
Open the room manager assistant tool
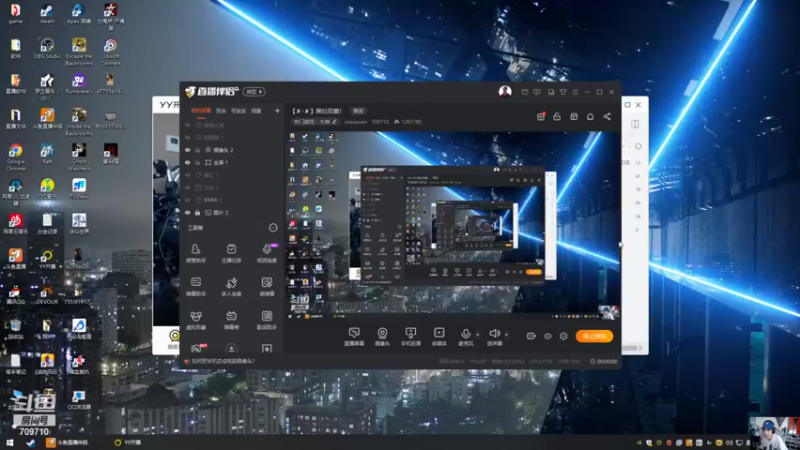(x=196, y=253)
